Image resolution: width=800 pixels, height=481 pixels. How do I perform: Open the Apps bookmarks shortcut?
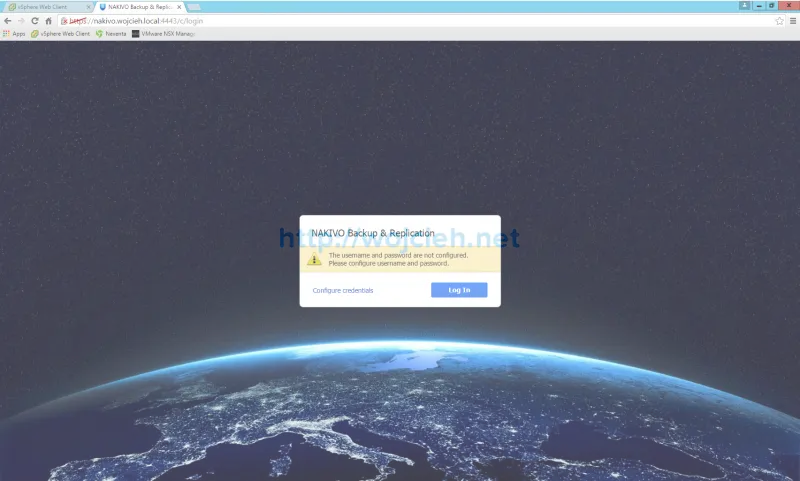14,33
